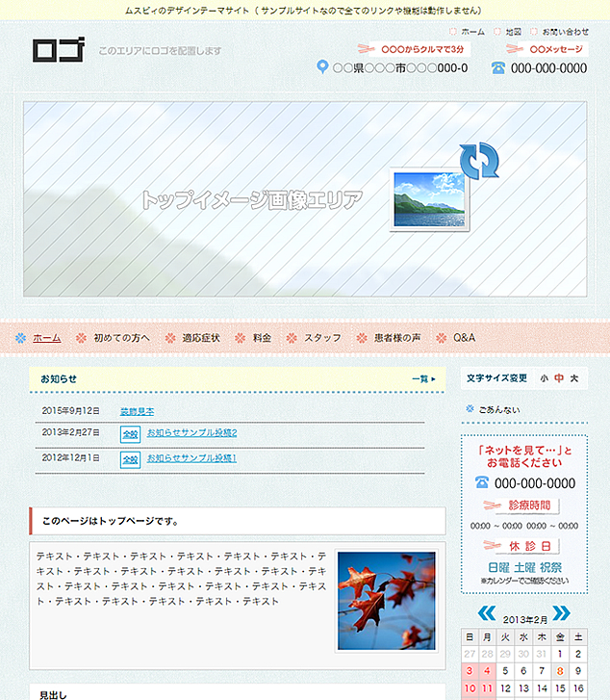Set the font size to 小
Viewport: 610px width, 700px height.
coord(544,378)
